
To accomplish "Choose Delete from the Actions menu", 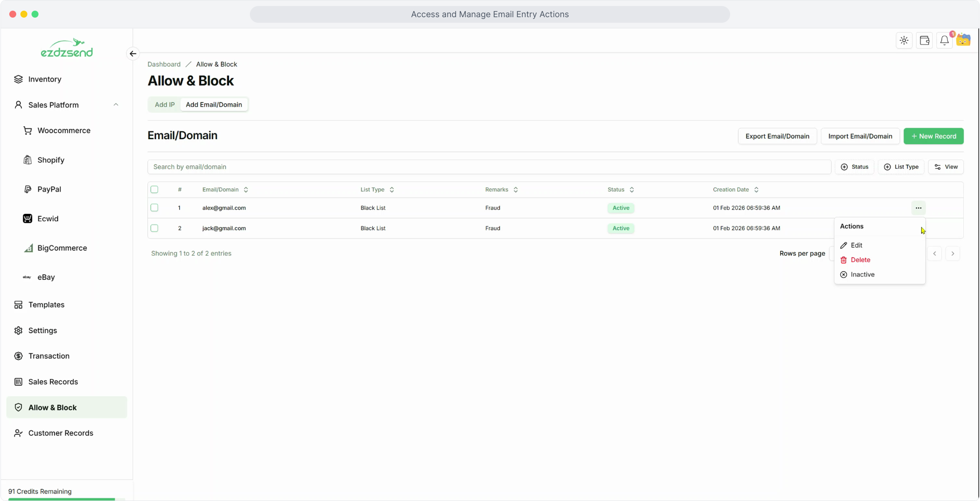I will [860, 260].
